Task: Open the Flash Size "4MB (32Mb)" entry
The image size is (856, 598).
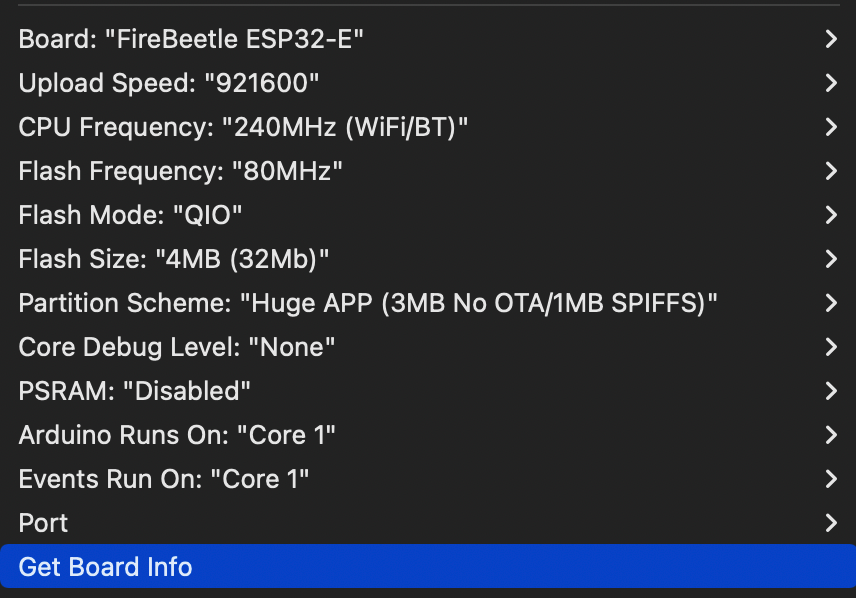Action: (x=428, y=259)
